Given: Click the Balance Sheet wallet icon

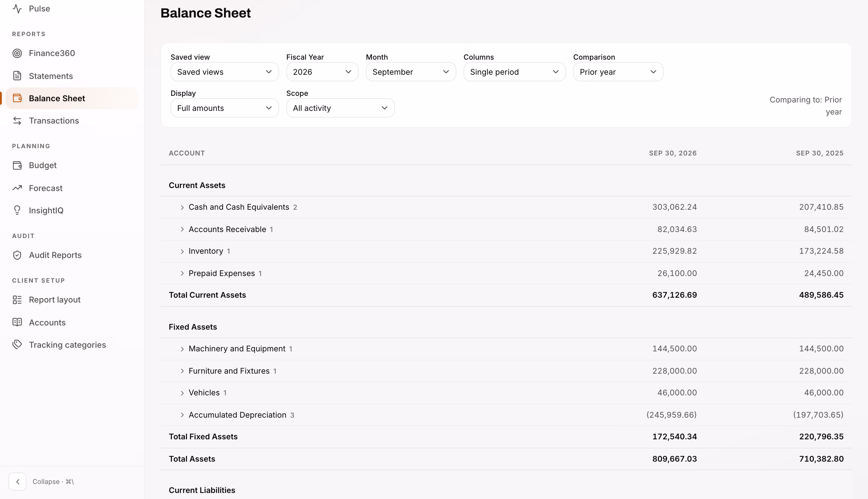Looking at the screenshot, I should [17, 98].
